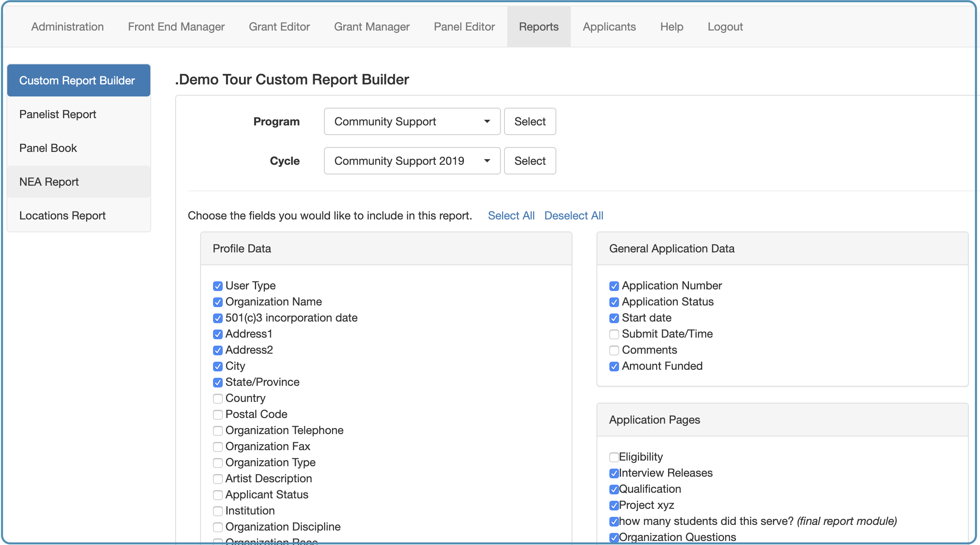This screenshot has width=980, height=545.
Task: Expand the Program dropdown
Action: click(412, 121)
